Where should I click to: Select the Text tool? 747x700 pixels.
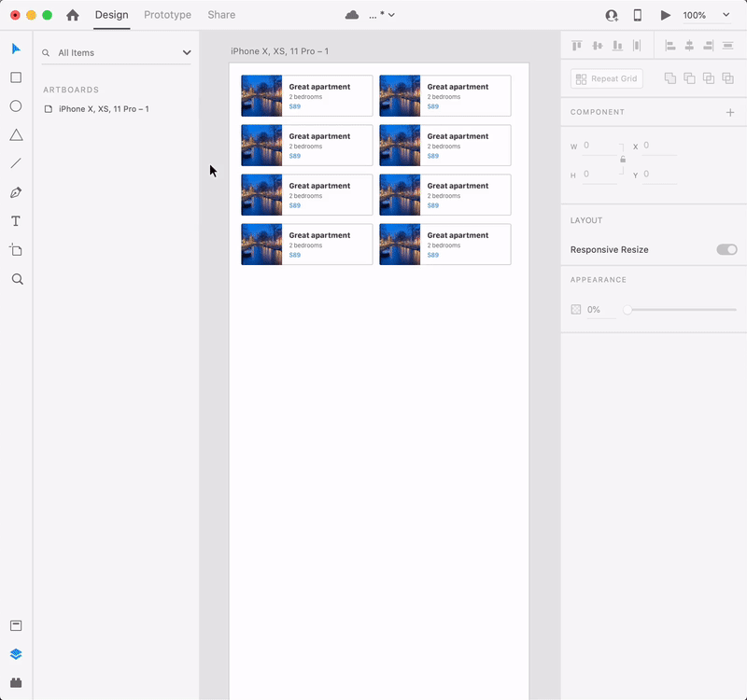pyautogui.click(x=16, y=221)
